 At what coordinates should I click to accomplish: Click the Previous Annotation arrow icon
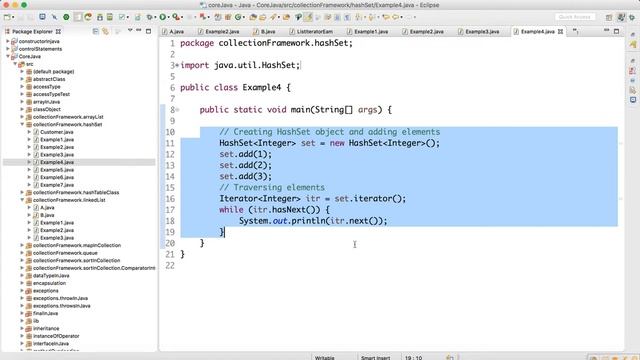(371, 17)
